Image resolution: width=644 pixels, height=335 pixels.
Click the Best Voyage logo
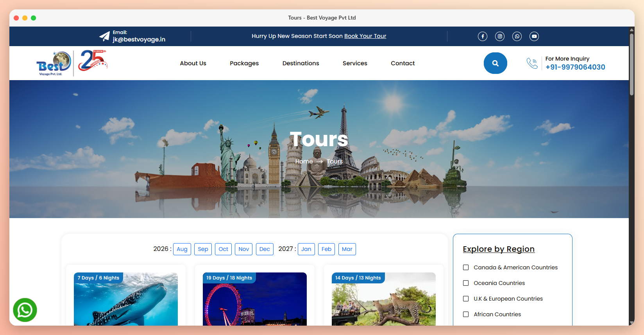pos(54,63)
